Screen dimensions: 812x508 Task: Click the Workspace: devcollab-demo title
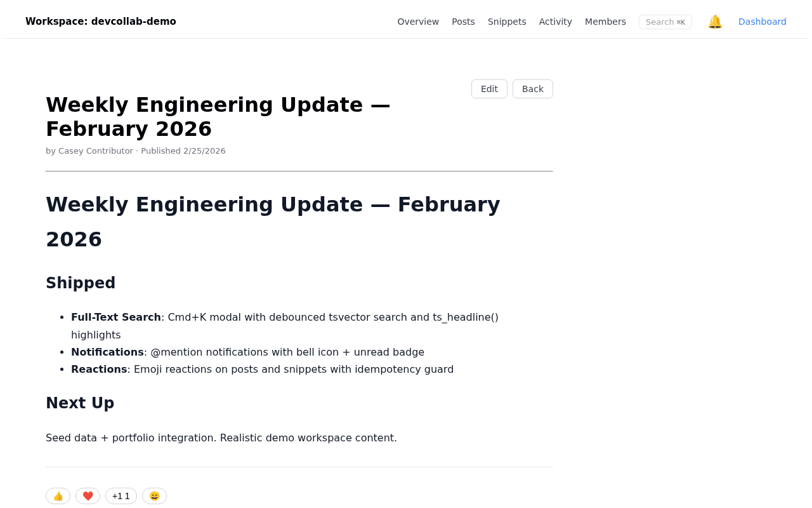coord(101,22)
